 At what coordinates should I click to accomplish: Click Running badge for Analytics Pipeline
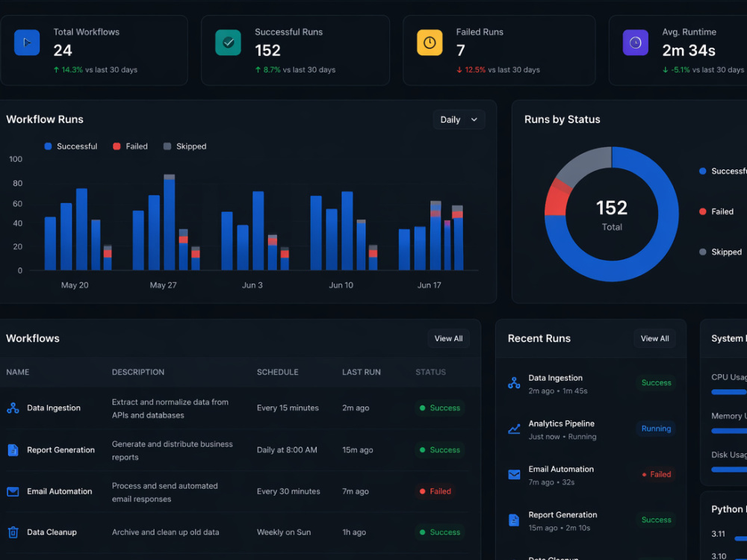coord(656,429)
